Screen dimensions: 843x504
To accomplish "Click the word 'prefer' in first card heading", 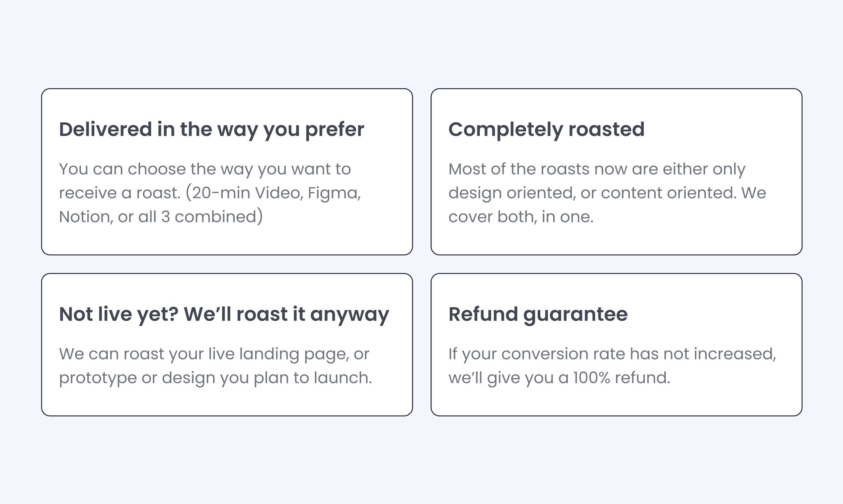I will (335, 130).
